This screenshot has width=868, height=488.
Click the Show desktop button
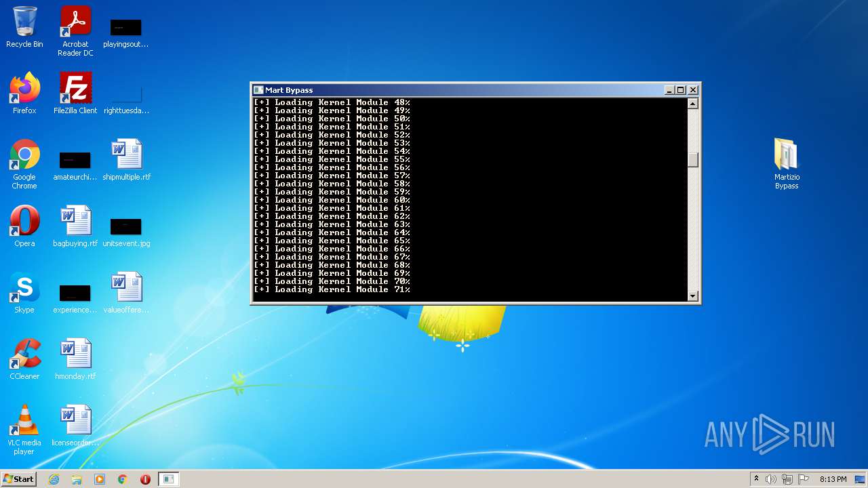[x=861, y=479]
